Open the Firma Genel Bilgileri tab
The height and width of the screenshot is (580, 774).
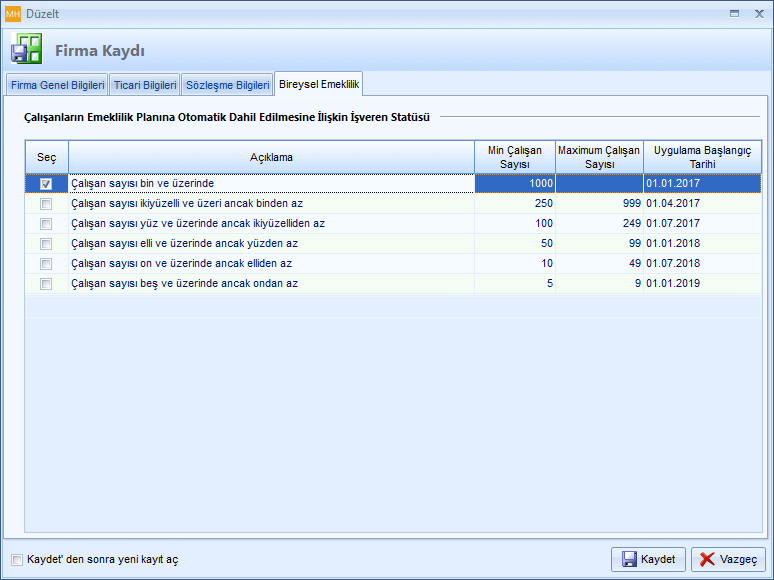57,85
